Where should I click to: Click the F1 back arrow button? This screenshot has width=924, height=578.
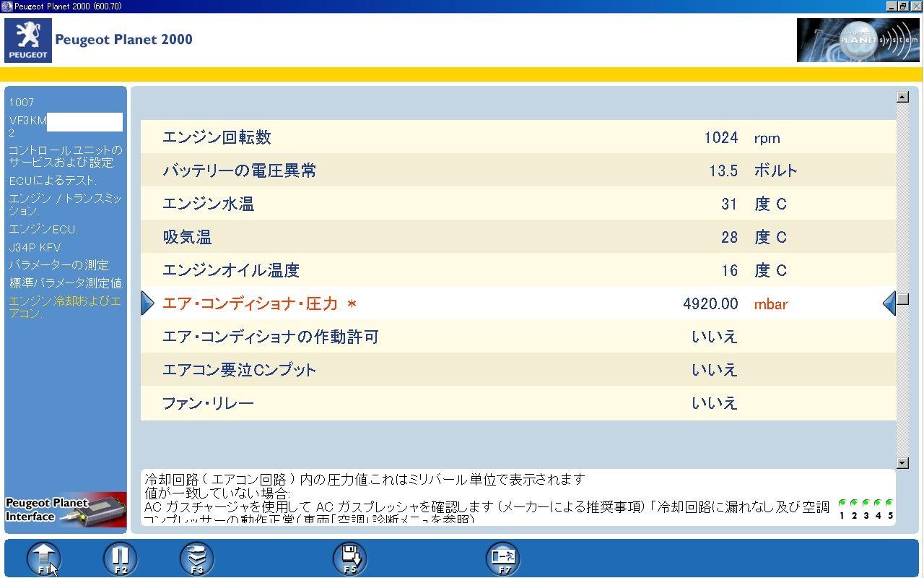pyautogui.click(x=44, y=558)
